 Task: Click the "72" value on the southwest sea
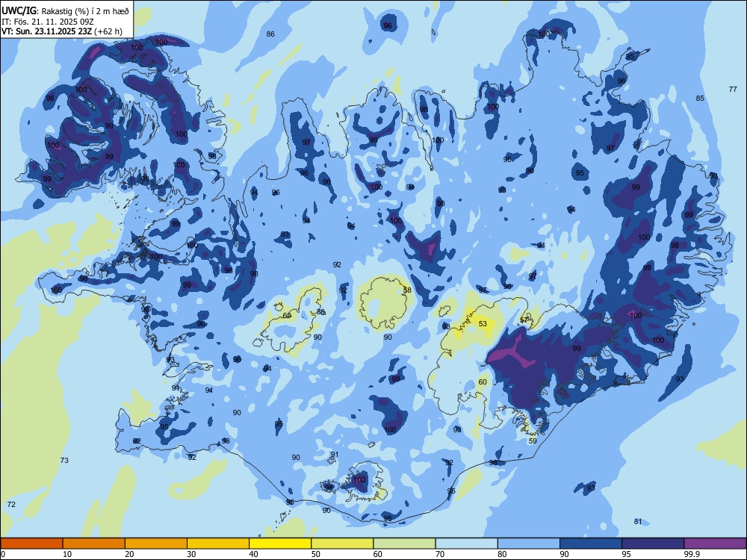11,504
